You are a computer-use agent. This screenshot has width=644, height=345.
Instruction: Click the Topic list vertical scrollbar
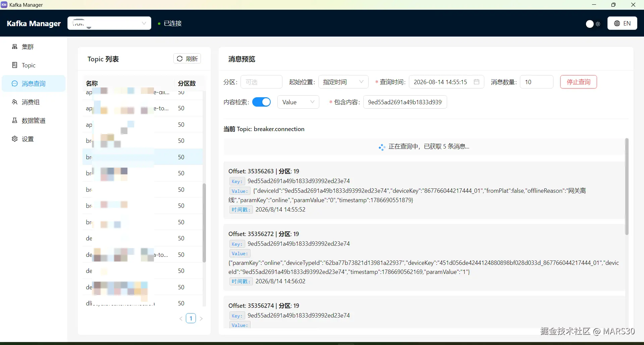[204, 223]
